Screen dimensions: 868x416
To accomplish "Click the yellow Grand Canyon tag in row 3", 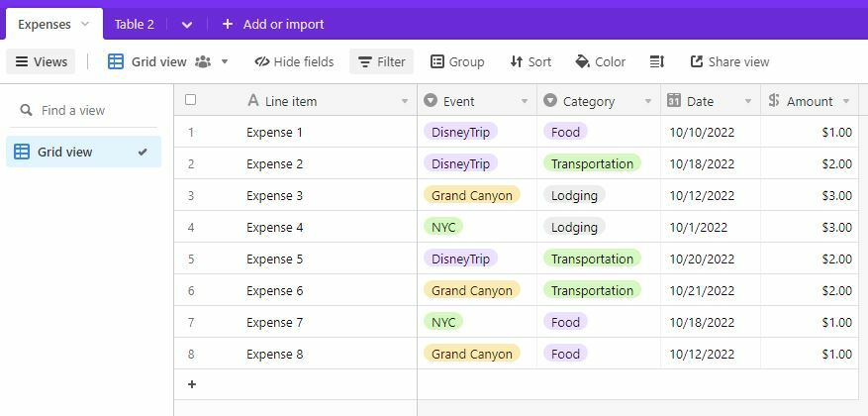I will coord(472,195).
